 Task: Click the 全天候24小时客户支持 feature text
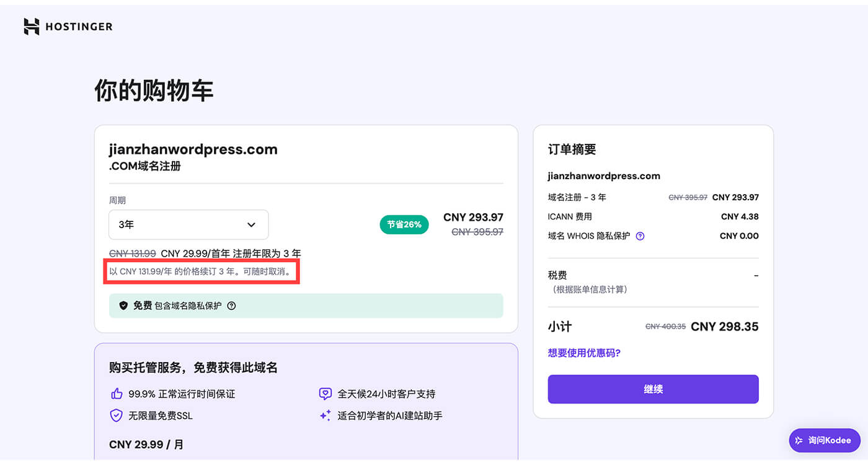pyautogui.click(x=386, y=394)
